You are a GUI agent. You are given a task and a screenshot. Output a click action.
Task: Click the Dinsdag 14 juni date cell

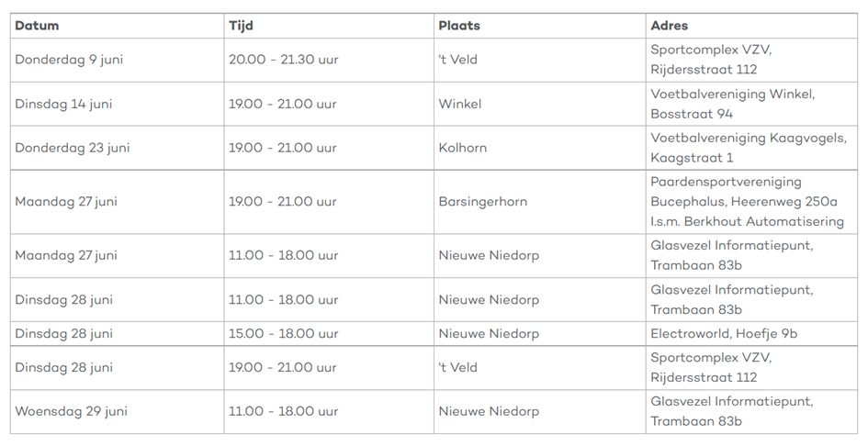pos(63,104)
